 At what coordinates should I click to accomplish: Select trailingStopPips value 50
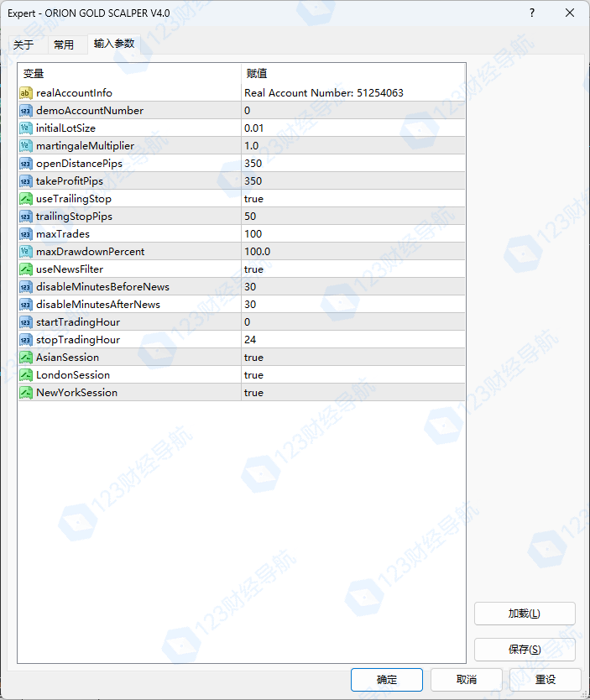click(353, 217)
